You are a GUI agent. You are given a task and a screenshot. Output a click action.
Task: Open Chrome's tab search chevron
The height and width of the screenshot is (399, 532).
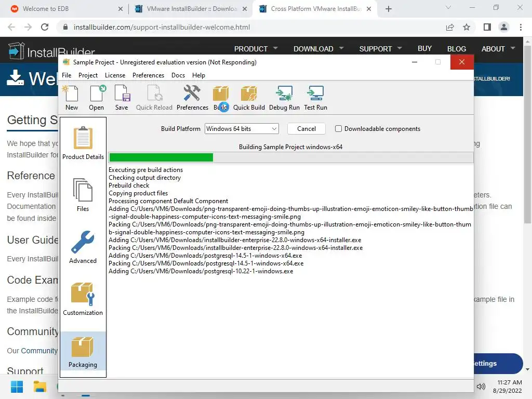coord(448,7)
